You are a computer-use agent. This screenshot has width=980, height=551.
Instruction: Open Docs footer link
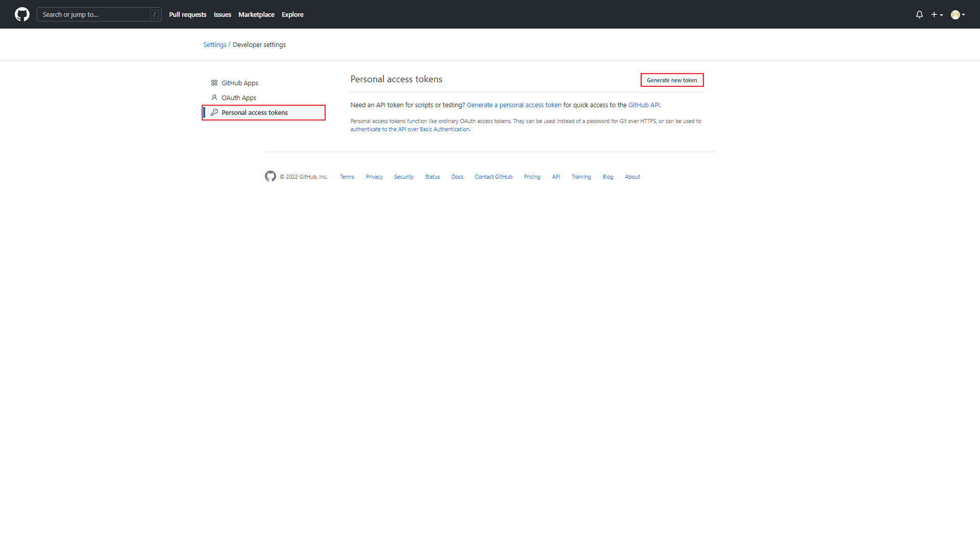point(457,177)
